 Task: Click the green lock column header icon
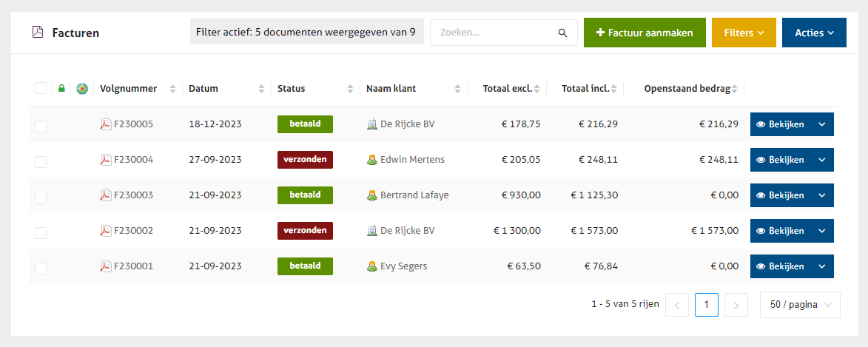pos(61,89)
